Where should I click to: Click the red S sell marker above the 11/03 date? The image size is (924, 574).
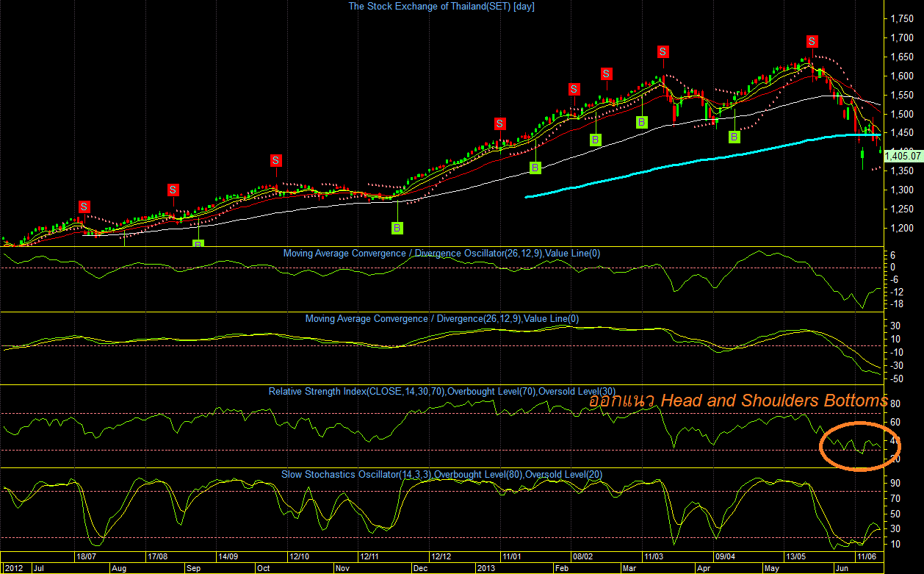(663, 51)
